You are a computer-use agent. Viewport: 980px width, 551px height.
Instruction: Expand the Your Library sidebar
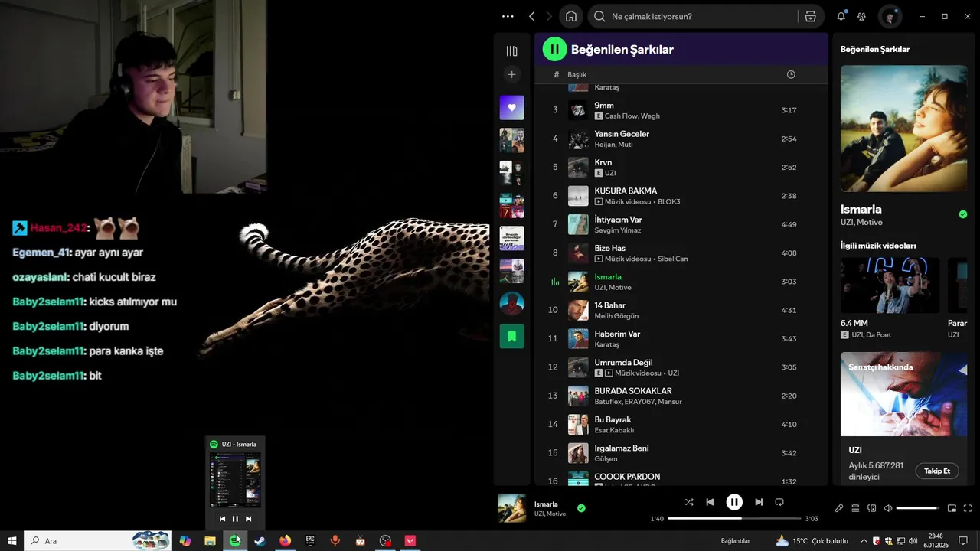(512, 51)
